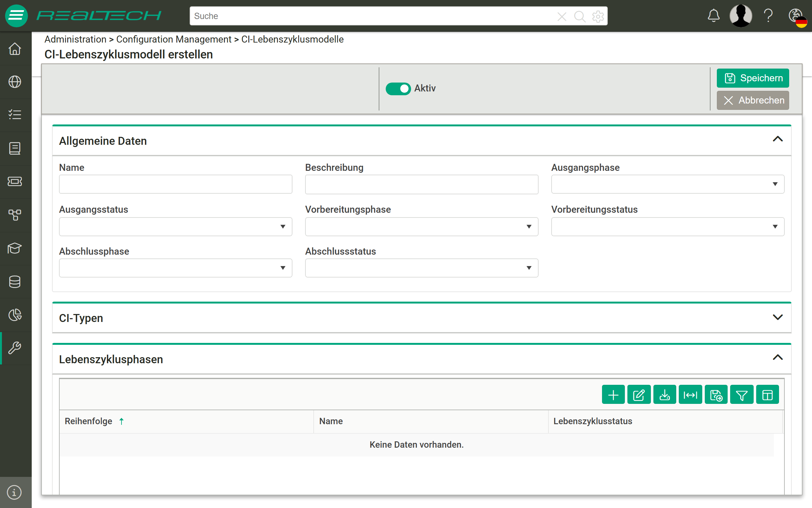Open the globe sidebar item
The image size is (812, 508).
15,82
